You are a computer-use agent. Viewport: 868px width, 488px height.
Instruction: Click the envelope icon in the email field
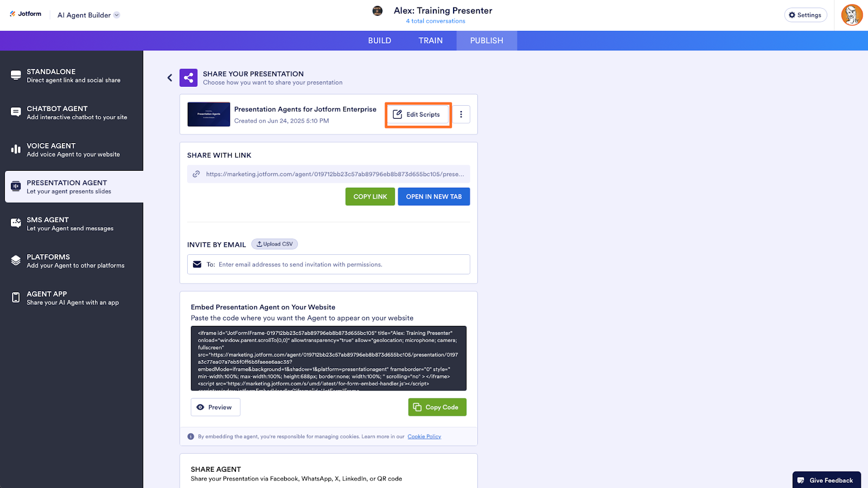(x=197, y=265)
